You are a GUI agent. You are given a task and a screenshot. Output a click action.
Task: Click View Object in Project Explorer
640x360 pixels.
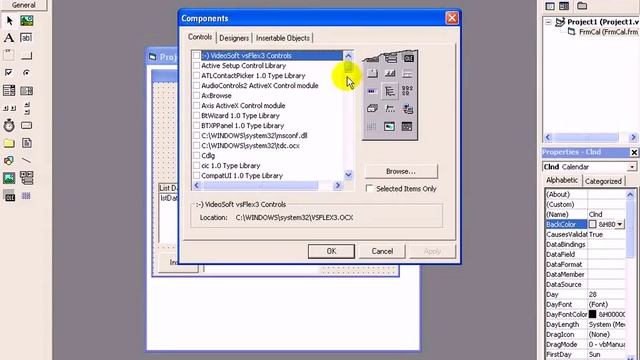pyautogui.click(x=564, y=6)
